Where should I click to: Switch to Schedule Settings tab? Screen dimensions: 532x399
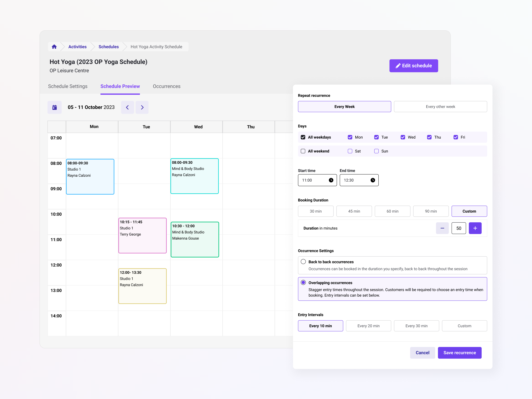[68, 86]
